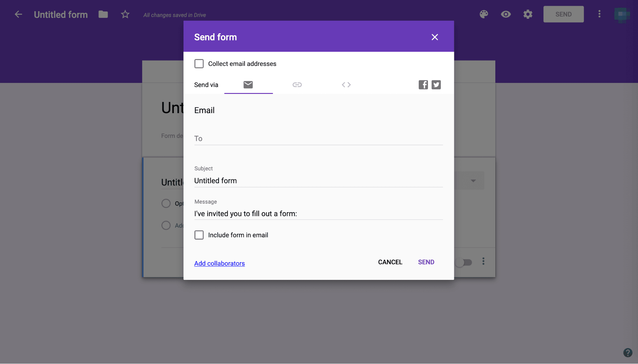The height and width of the screenshot is (364, 638).
Task: Click the Cancel button to dismiss
Action: click(x=390, y=262)
